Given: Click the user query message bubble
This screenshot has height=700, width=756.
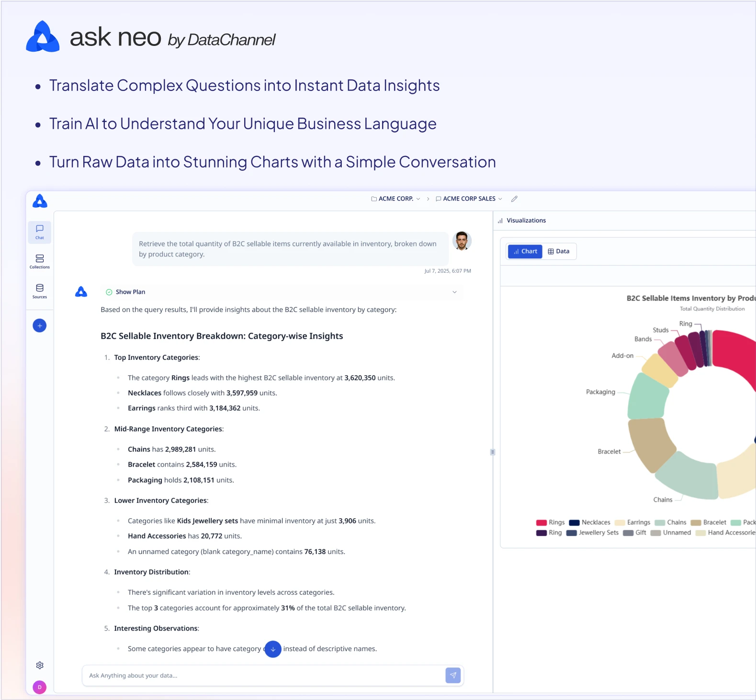Looking at the screenshot, I should [291, 249].
